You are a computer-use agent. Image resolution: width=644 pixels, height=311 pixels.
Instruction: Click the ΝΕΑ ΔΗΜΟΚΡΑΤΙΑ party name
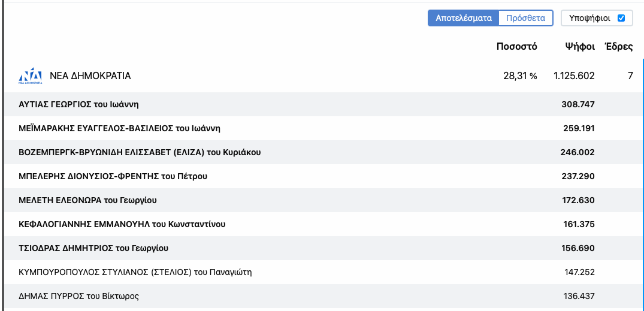pyautogui.click(x=90, y=76)
